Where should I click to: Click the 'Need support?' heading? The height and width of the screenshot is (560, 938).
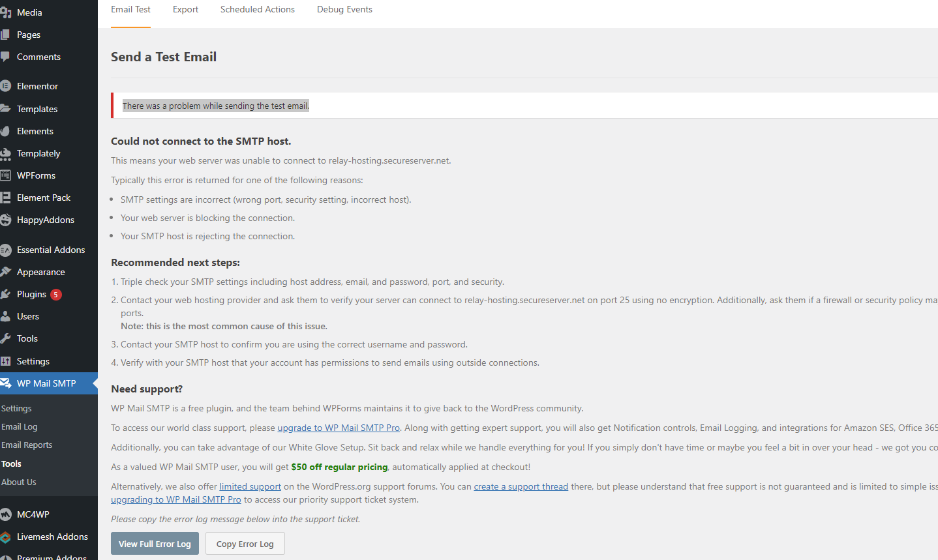pos(147,389)
